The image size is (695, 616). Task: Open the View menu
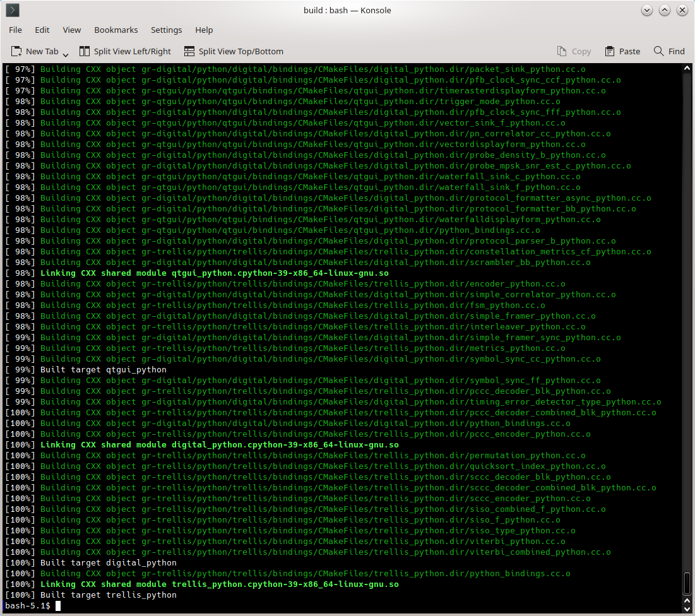(72, 30)
